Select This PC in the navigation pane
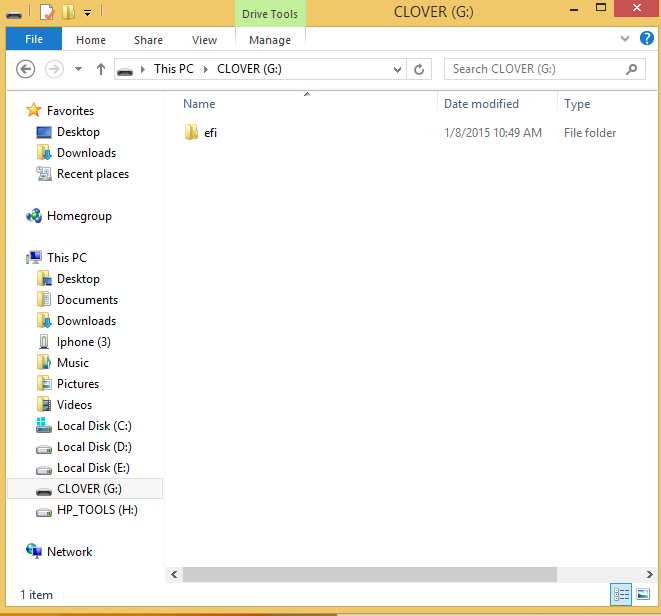The height and width of the screenshot is (616, 661). point(67,258)
